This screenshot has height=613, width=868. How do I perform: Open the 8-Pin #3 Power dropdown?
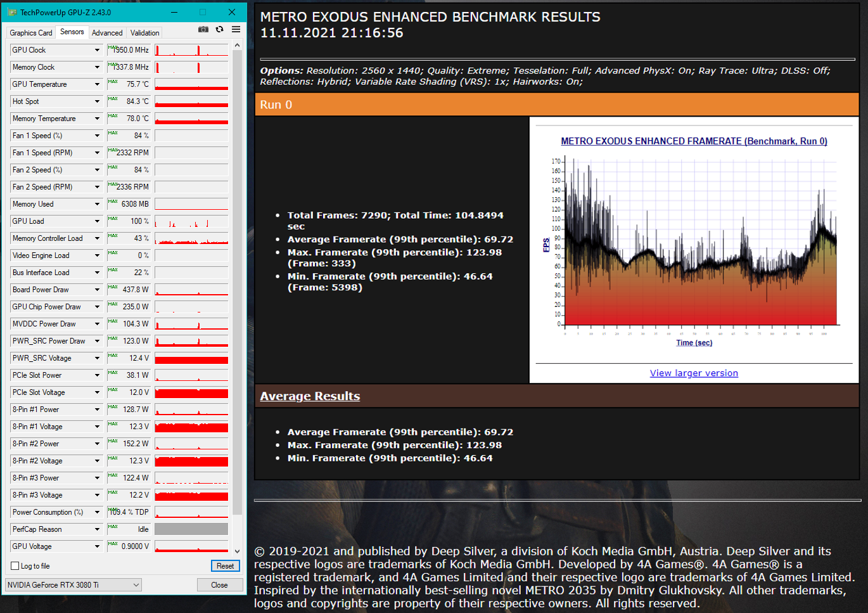[x=97, y=478]
